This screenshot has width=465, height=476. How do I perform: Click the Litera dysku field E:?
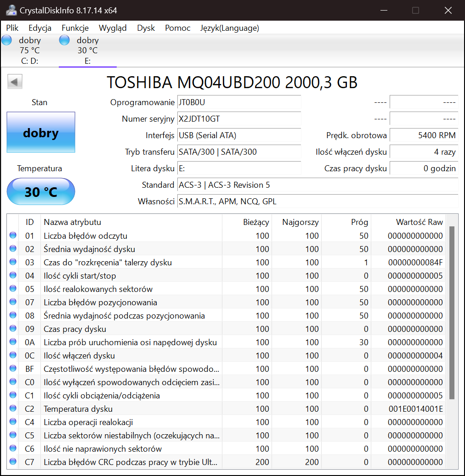239,168
